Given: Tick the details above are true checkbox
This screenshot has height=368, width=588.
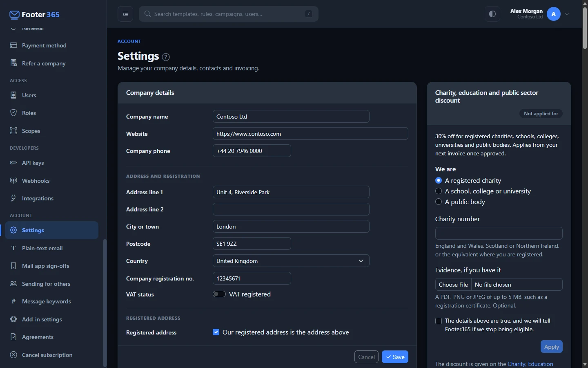Looking at the screenshot, I should (x=439, y=321).
